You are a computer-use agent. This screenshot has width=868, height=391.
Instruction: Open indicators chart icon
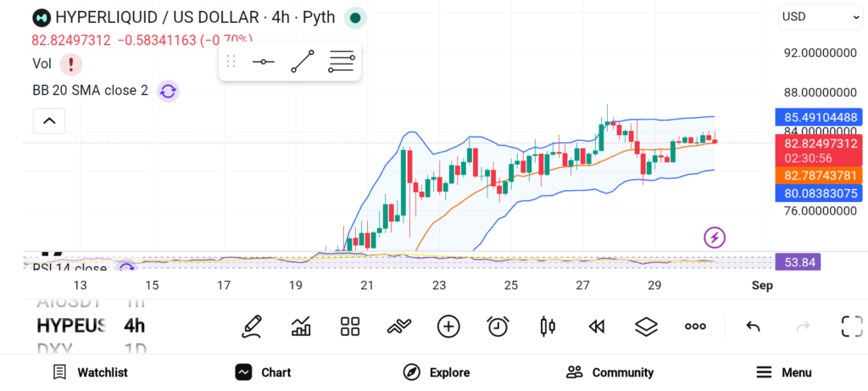coord(301,327)
